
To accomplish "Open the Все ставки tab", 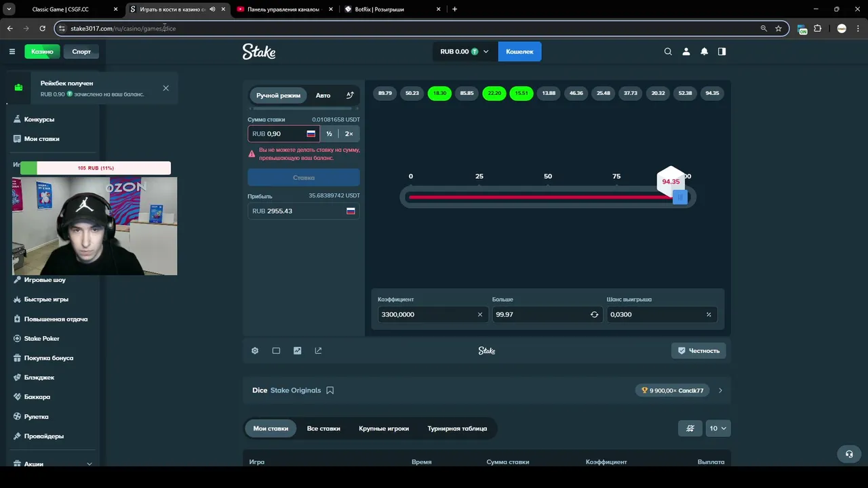I will 323,428.
